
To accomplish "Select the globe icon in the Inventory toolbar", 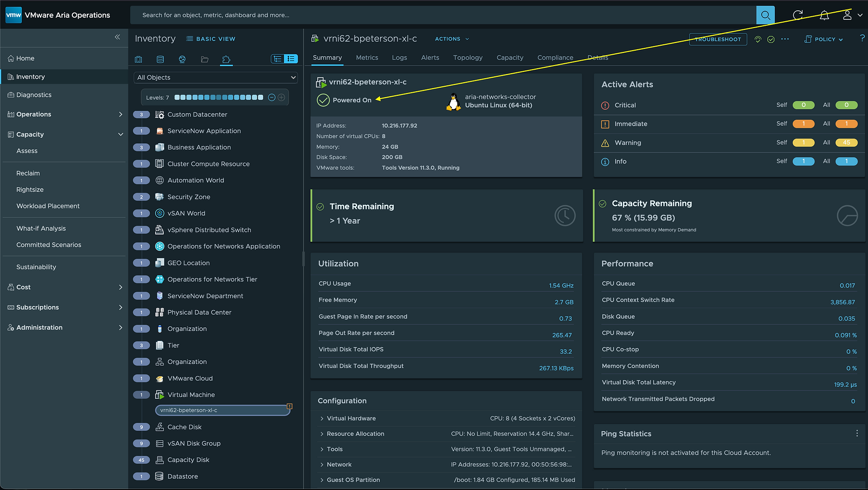I will tap(182, 59).
